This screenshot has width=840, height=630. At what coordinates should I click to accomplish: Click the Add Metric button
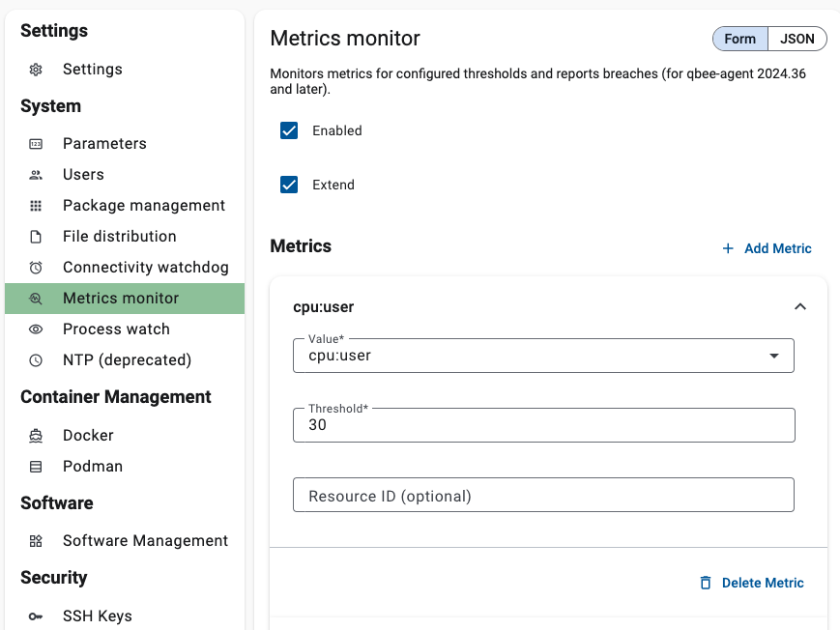767,248
